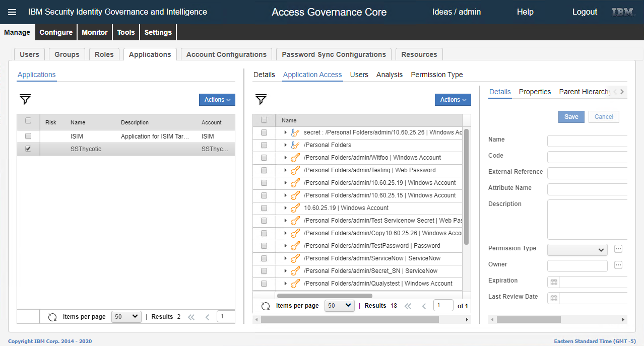The width and height of the screenshot is (644, 346).
Task: Select the secret permission row checkbox
Action: coord(264,132)
